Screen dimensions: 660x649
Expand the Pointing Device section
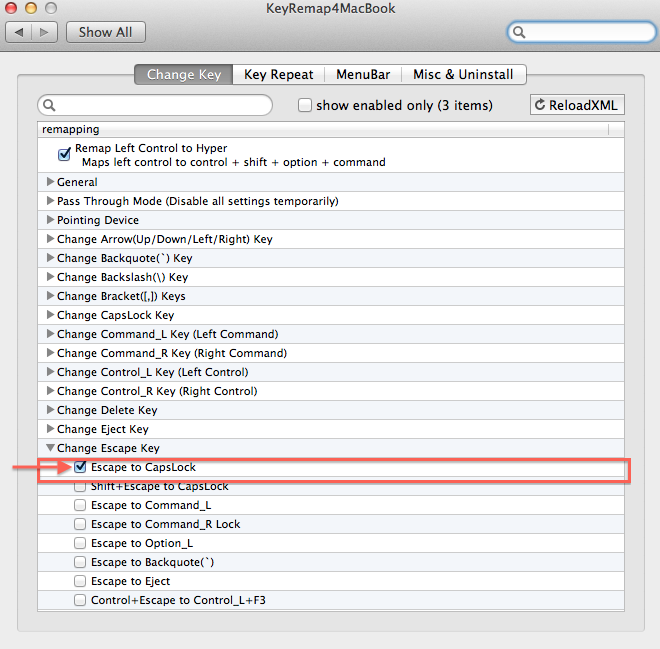[x=50, y=220]
